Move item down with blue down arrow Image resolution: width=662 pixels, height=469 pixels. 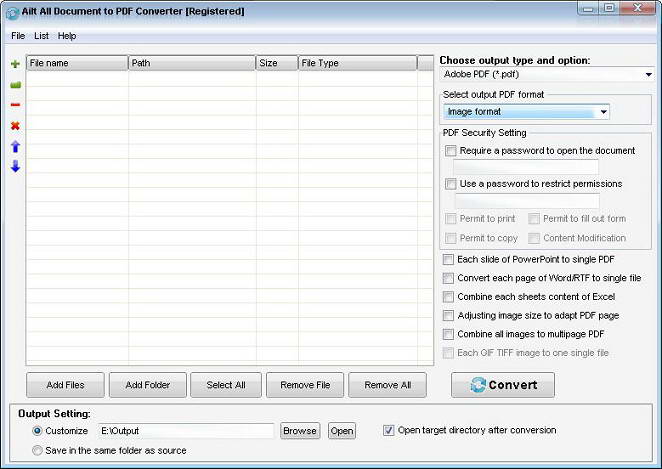coord(15,166)
